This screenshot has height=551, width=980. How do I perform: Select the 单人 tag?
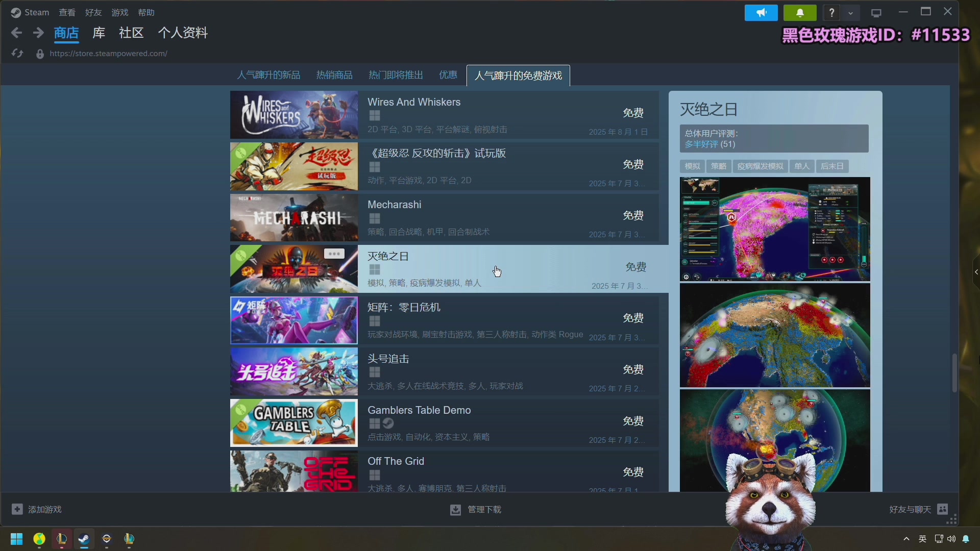[x=802, y=166]
